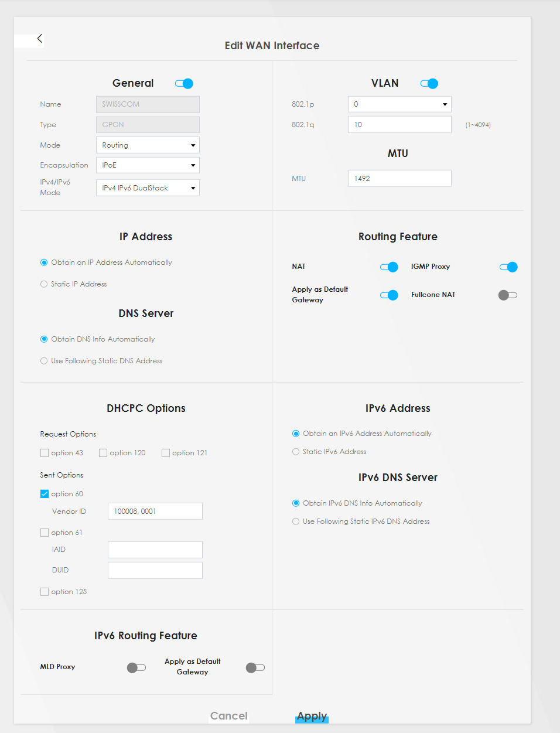This screenshot has width=560, height=733.
Task: Toggle the IGMP Proxy switch
Action: (x=508, y=267)
